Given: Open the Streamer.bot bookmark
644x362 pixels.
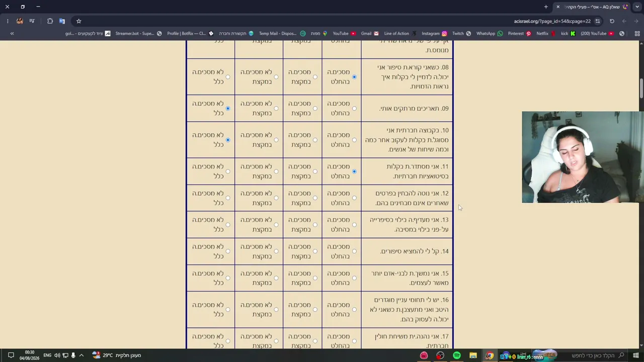Looking at the screenshot, I should [138, 34].
